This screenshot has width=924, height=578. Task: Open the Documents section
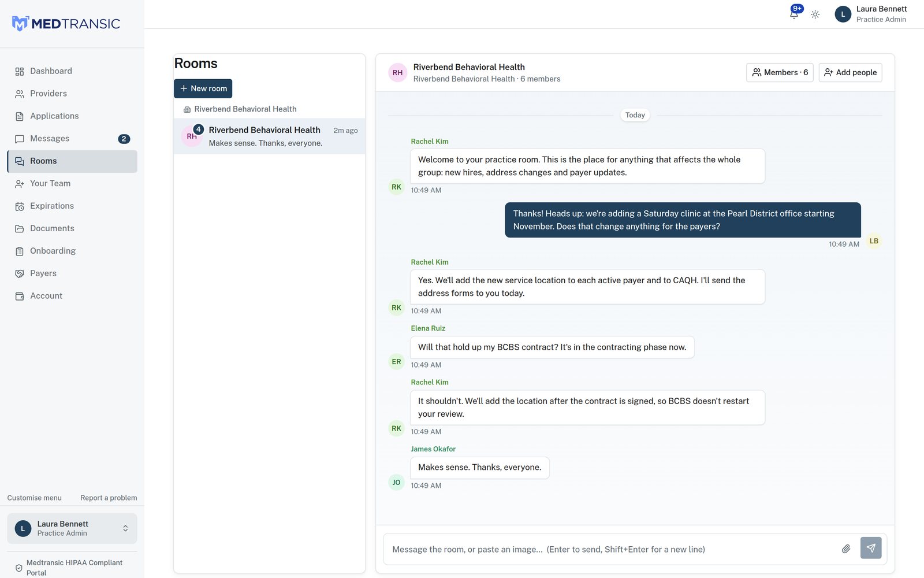pos(72,229)
